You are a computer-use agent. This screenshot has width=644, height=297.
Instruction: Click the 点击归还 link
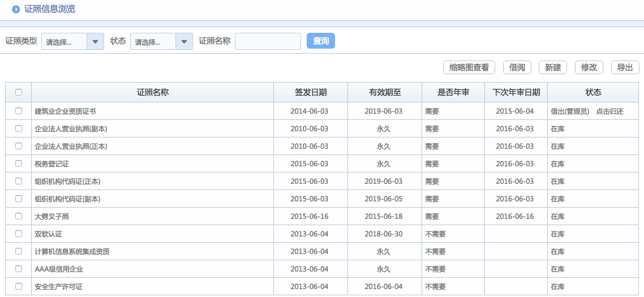(x=609, y=111)
